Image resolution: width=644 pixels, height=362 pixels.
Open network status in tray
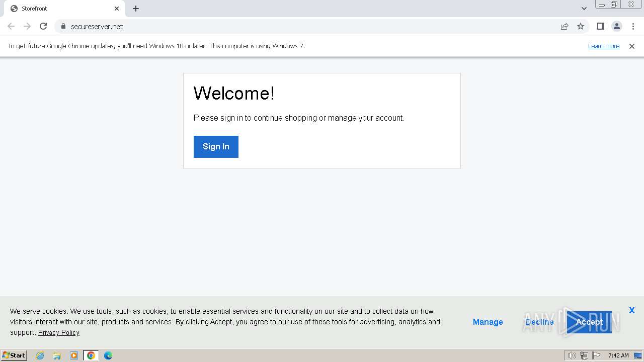pyautogui.click(x=584, y=355)
